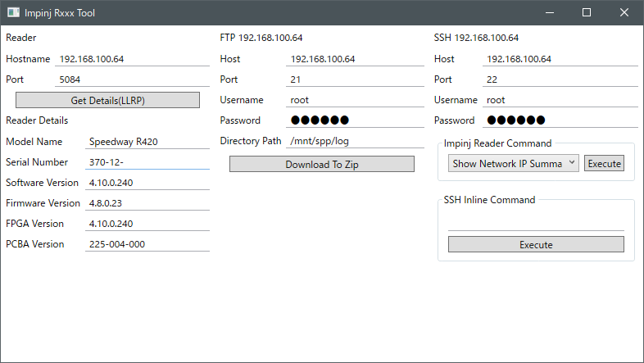The width and height of the screenshot is (644, 363).
Task: Click the FTP 192.168.100.64 heading
Action: click(x=261, y=38)
